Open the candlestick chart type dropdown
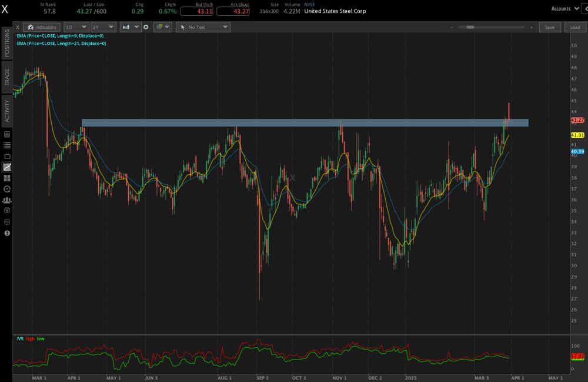Image resolution: width=588 pixels, height=382 pixels. point(130,27)
